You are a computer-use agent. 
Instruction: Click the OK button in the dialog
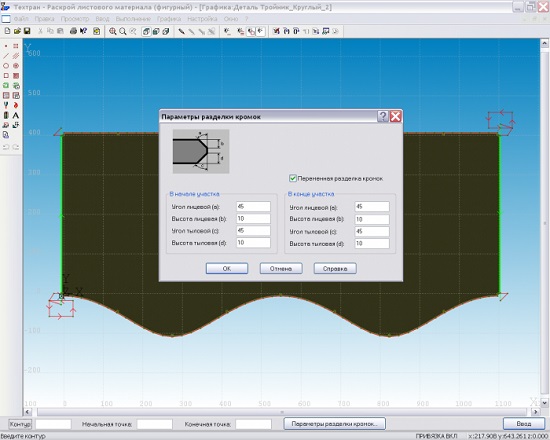[227, 268]
